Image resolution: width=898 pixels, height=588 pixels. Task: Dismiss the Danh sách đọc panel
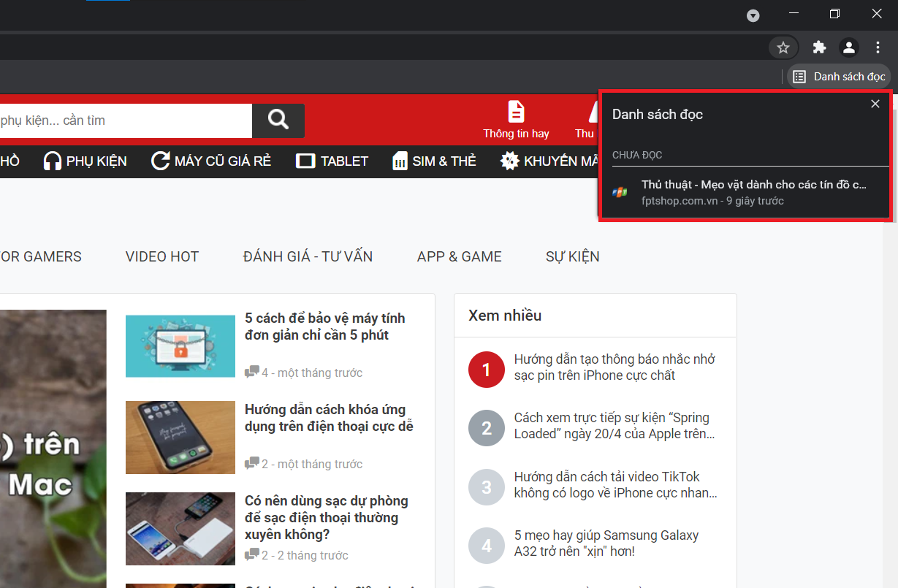(875, 104)
